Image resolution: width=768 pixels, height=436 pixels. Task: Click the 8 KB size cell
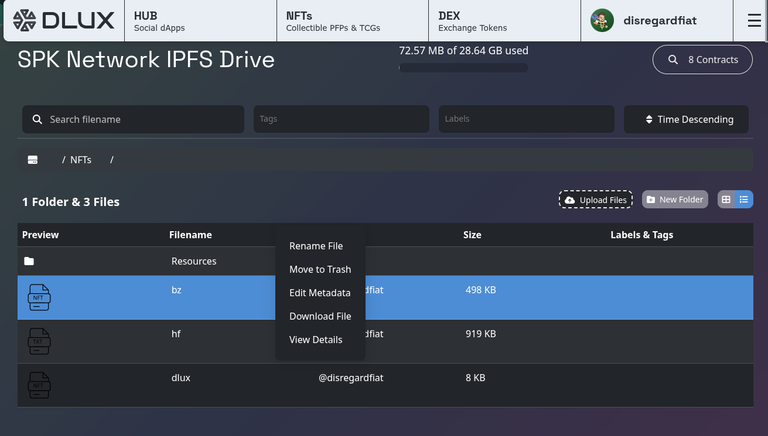tap(475, 378)
